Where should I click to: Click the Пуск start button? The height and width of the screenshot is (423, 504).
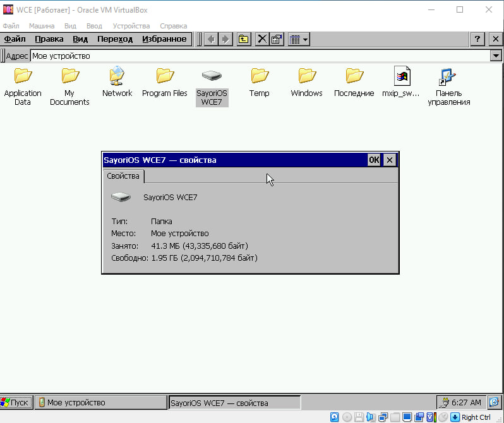coord(16,402)
